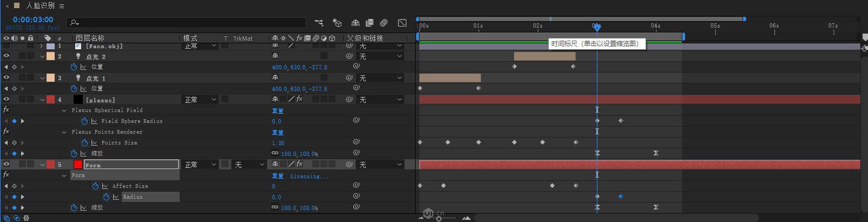Open the Graph Editor

pos(402,23)
